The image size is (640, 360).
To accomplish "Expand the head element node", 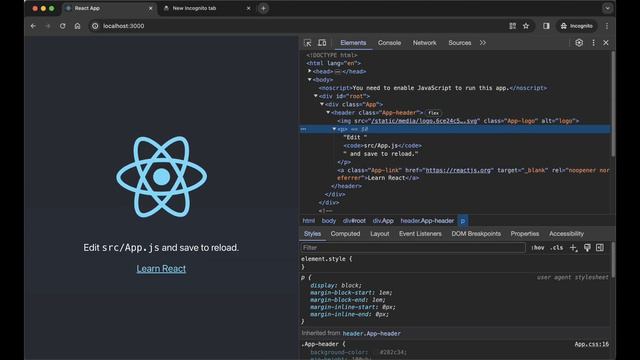I will click(x=309, y=71).
